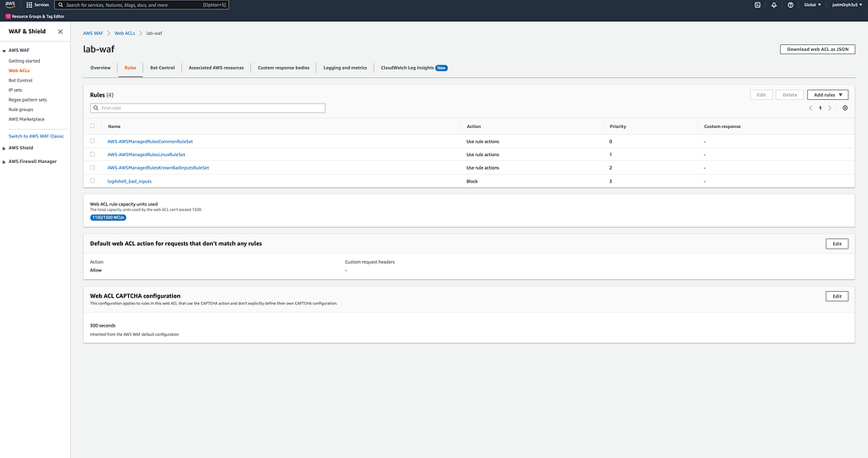Open the log4shell_bad_inputs rule link

click(130, 182)
